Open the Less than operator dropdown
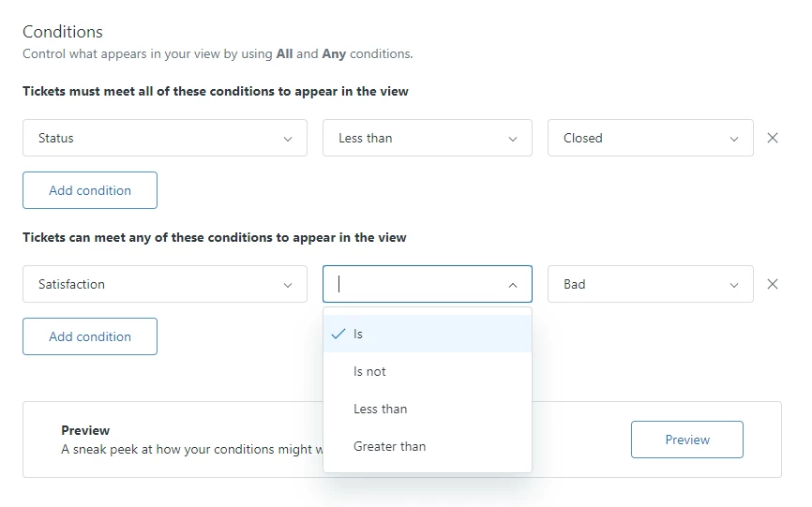Screen dimensions: 812x507 [427, 138]
